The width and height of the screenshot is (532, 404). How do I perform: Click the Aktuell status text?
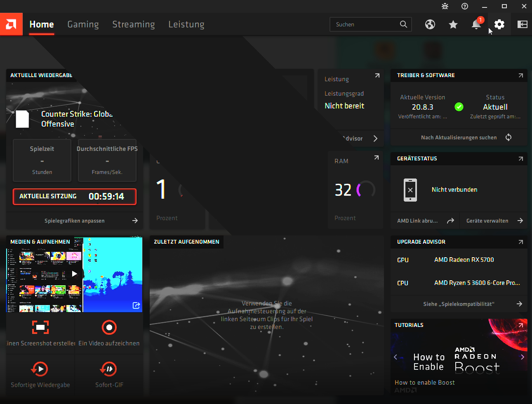(495, 107)
